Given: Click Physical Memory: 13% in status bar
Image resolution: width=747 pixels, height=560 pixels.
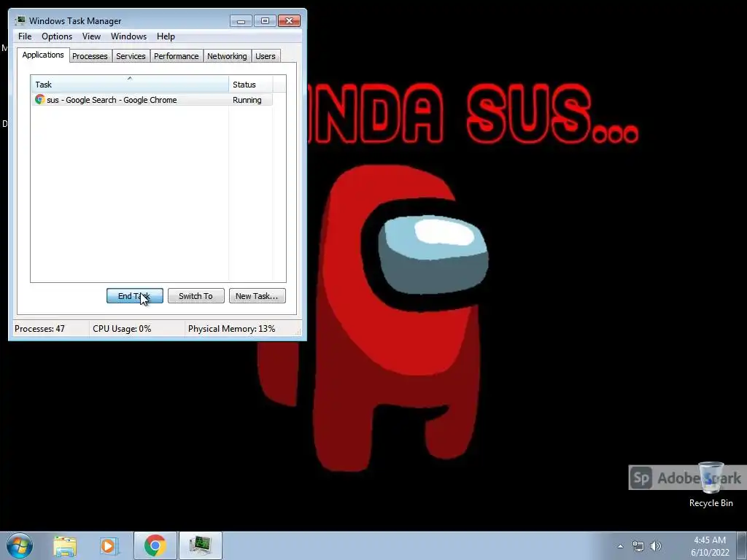Looking at the screenshot, I should (231, 329).
